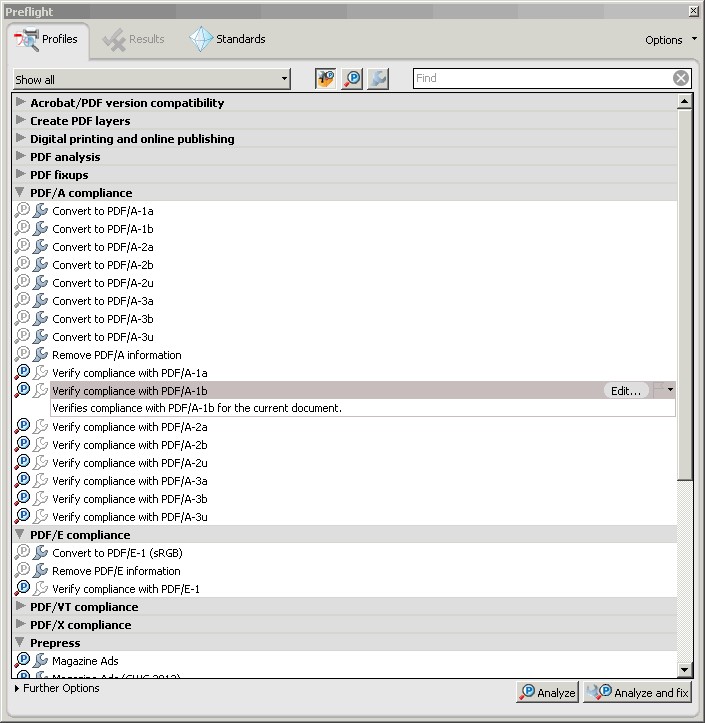
Task: Click wrench icon beside Convert to PDF/A-1a
Action: [x=41, y=210]
